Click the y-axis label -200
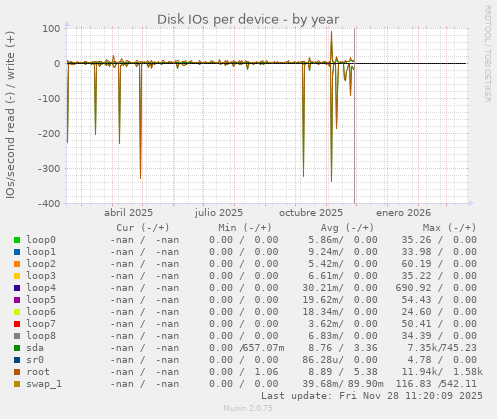 [49, 133]
